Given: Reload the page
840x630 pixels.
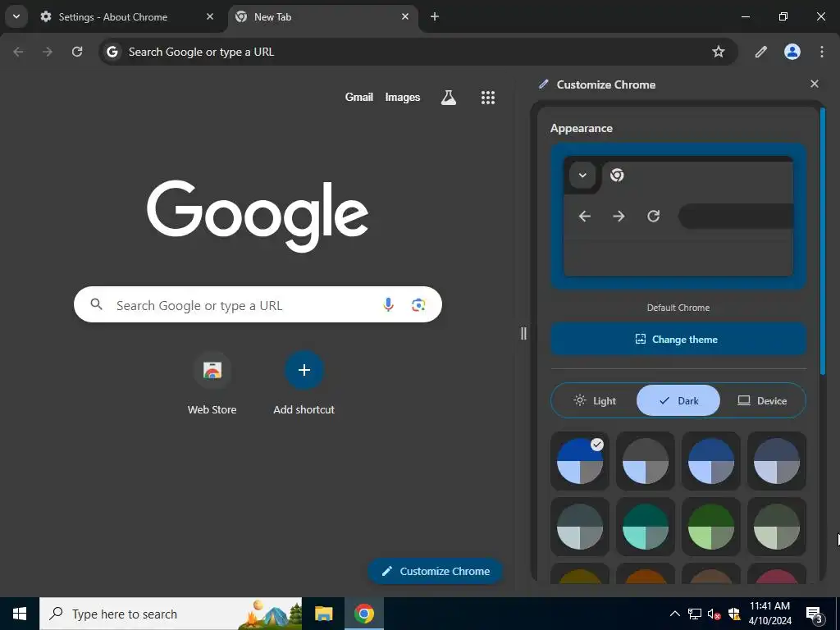Looking at the screenshot, I should point(77,52).
